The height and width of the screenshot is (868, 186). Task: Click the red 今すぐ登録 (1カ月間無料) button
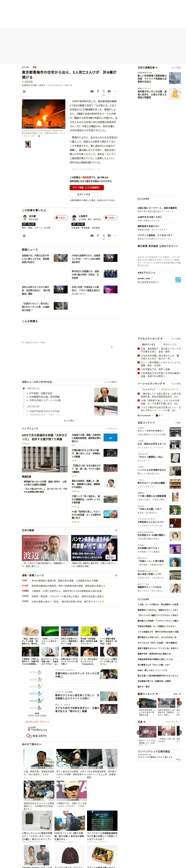[x=87, y=188]
